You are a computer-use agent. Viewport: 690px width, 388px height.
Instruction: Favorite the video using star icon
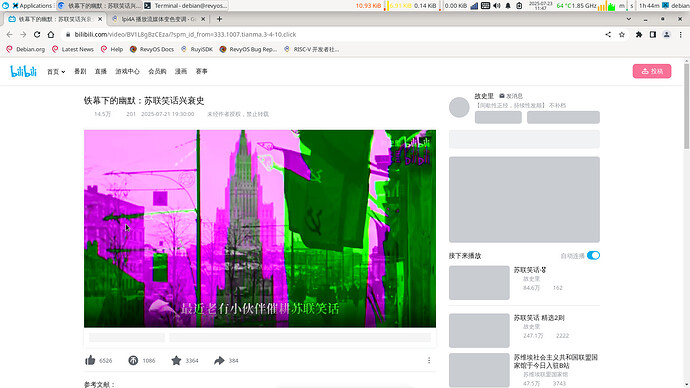176,360
